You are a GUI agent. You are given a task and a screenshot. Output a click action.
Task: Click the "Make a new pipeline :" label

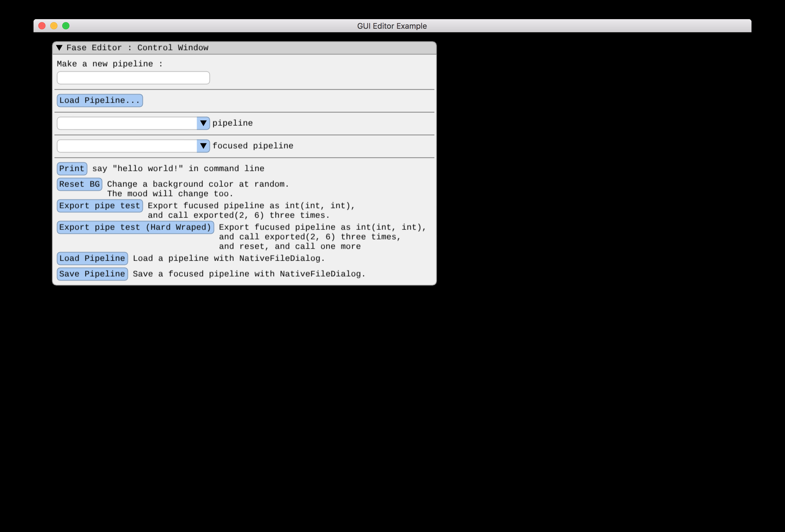110,64
